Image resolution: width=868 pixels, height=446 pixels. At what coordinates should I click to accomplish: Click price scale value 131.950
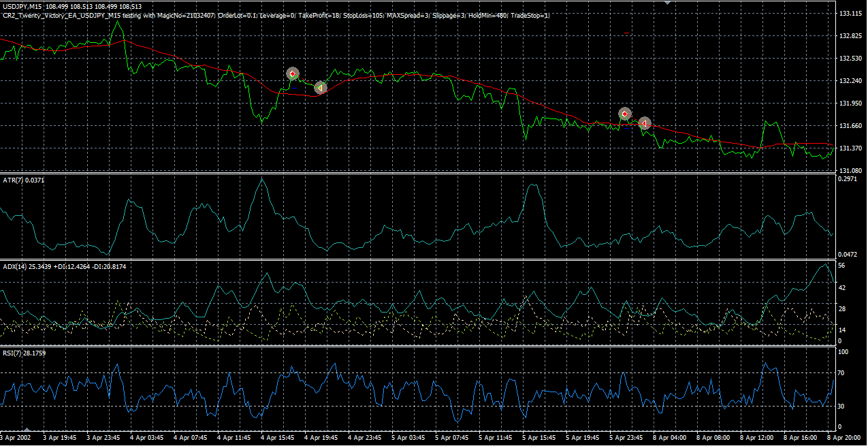click(x=850, y=103)
